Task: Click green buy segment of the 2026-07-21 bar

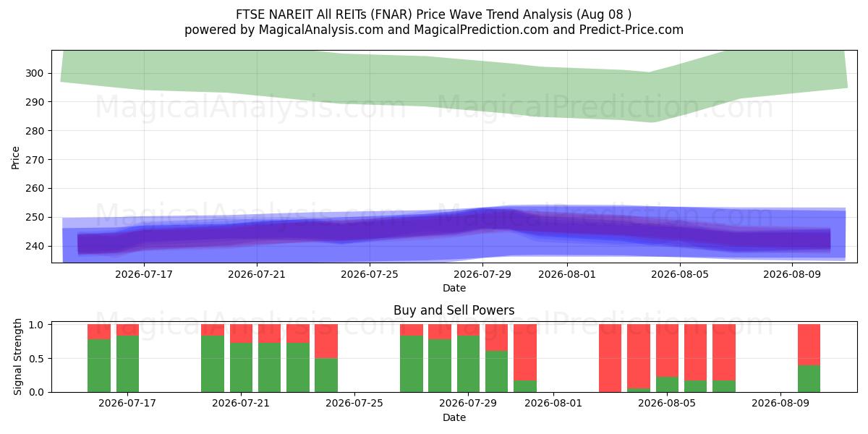Action: click(x=241, y=367)
